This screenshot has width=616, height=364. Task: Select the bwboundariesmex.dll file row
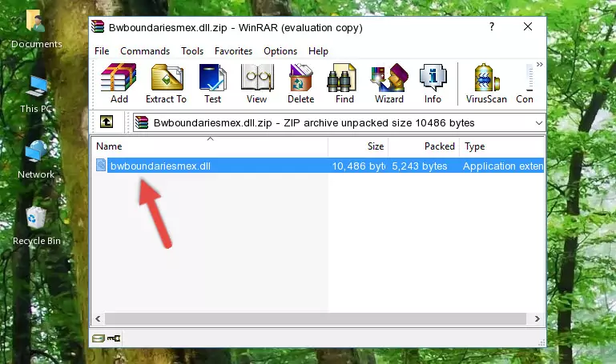click(318, 166)
